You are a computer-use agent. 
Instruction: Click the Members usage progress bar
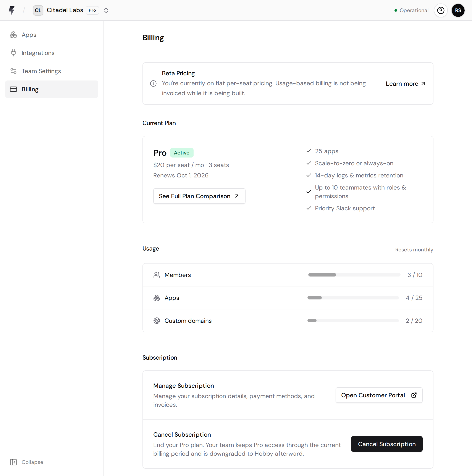354,275
